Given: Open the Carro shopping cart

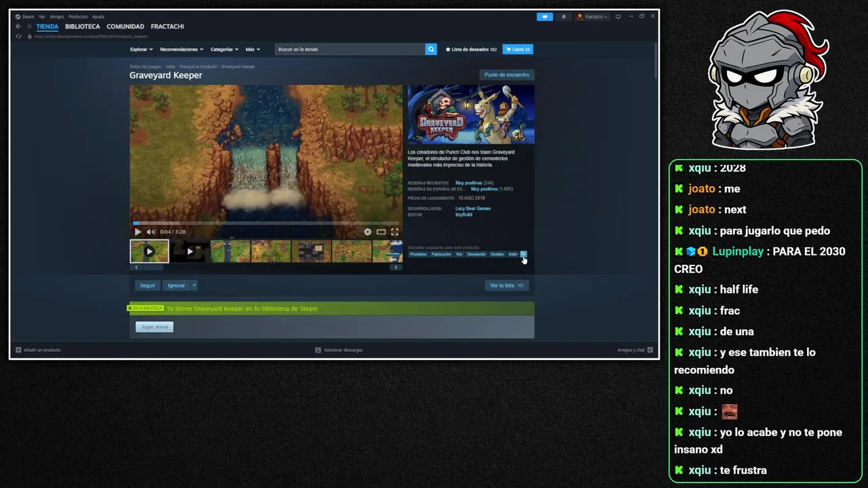Looking at the screenshot, I should tap(517, 49).
